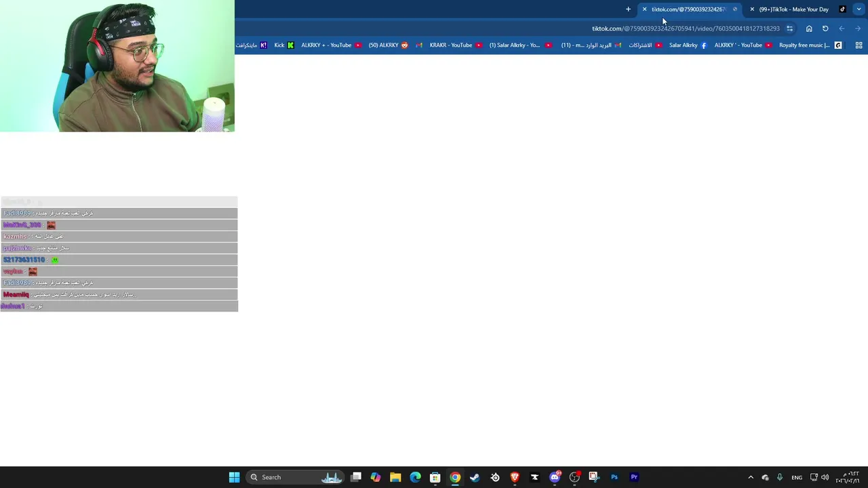868x488 pixels.
Task: Go to browser home page icon
Action: pyautogui.click(x=809, y=28)
